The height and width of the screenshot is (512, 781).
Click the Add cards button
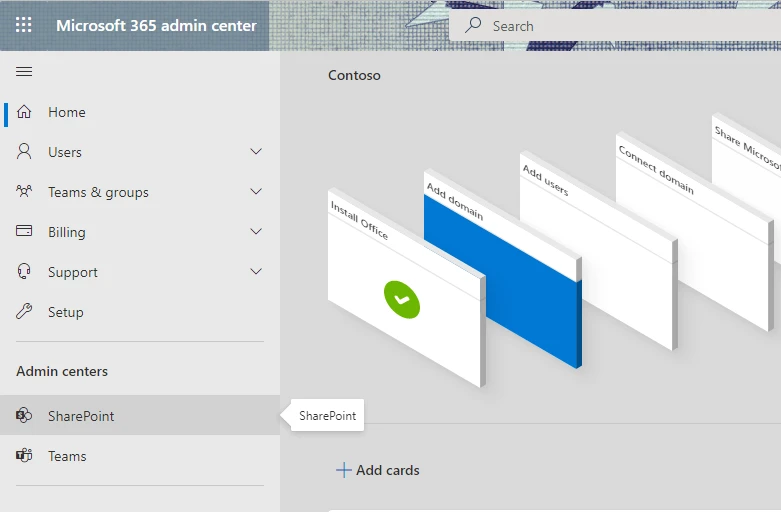pos(378,470)
